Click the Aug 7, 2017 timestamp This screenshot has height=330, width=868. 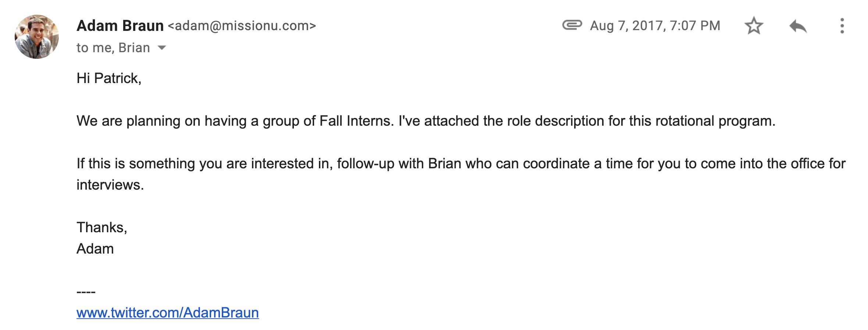pyautogui.click(x=655, y=26)
